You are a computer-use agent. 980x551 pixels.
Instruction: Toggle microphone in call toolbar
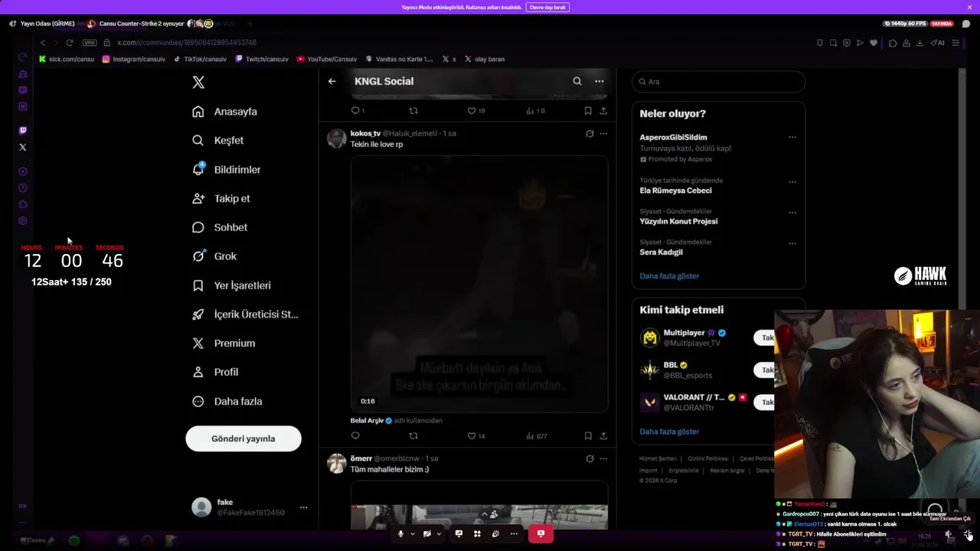(x=400, y=533)
